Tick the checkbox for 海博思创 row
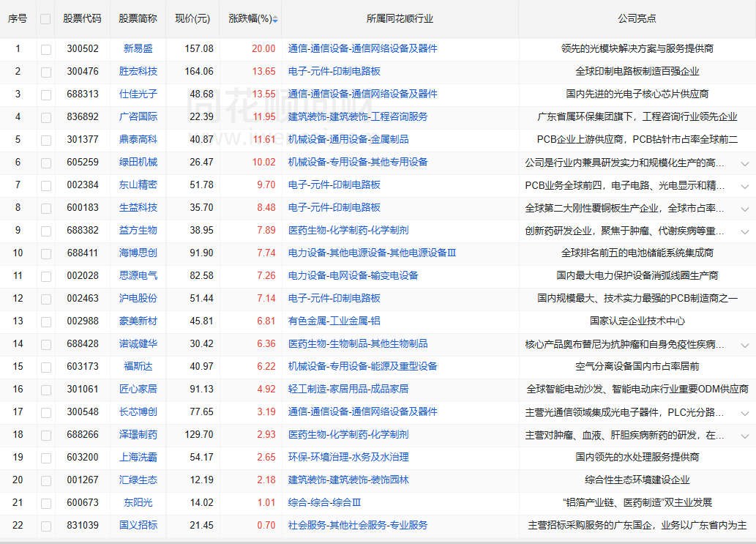 pos(46,253)
